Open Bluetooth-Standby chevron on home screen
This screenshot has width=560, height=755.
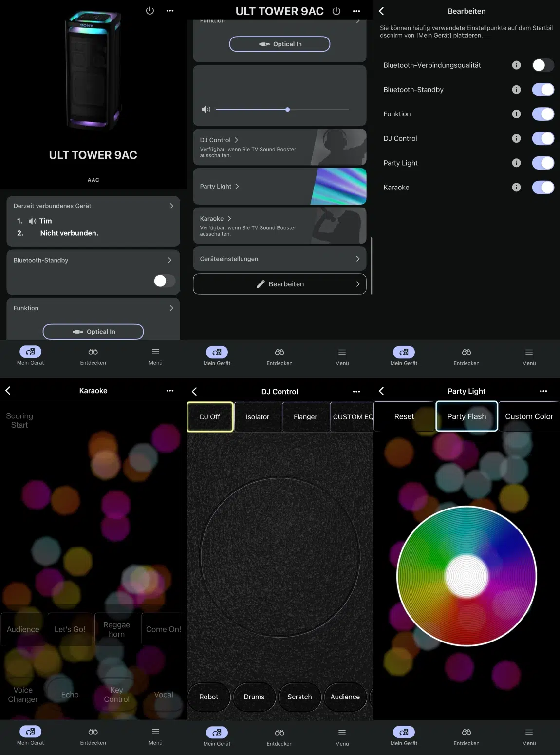(x=169, y=260)
